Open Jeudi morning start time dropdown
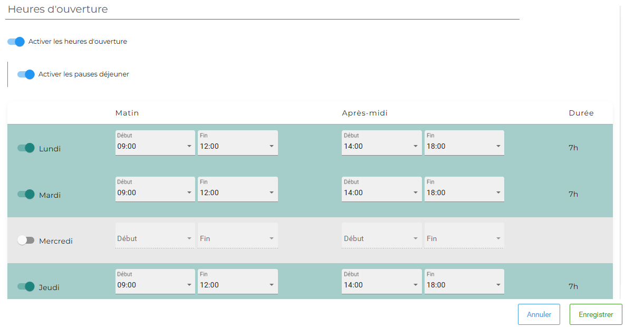 click(x=155, y=282)
